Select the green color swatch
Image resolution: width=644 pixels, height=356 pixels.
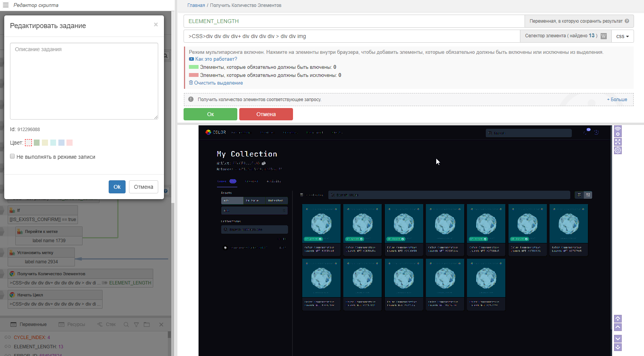pyautogui.click(x=37, y=143)
